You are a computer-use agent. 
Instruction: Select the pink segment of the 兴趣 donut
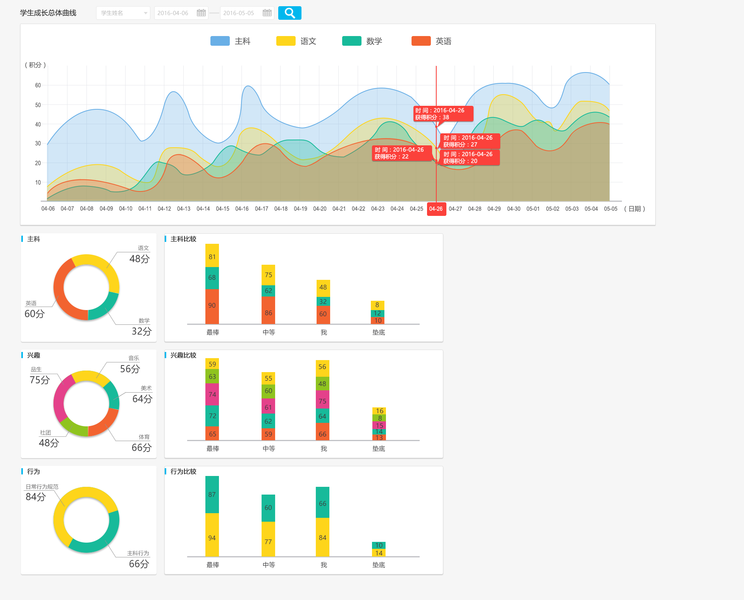62,397
